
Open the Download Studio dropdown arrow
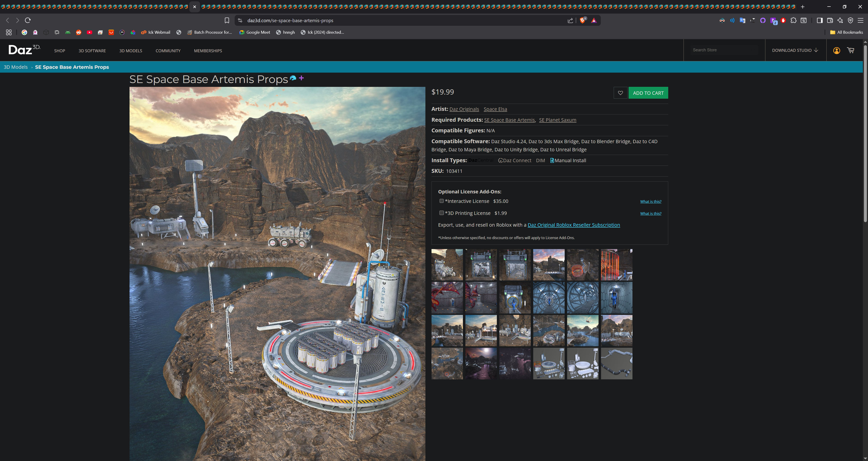click(816, 50)
